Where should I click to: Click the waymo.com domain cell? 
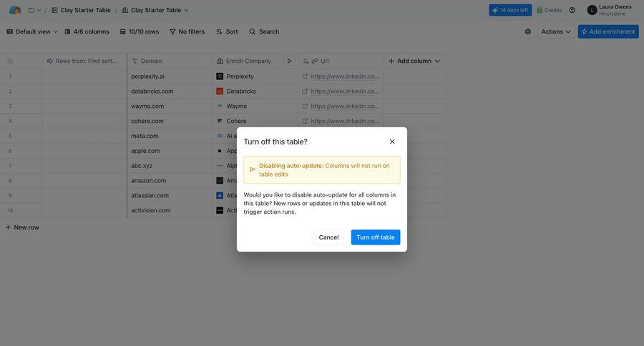pos(170,106)
